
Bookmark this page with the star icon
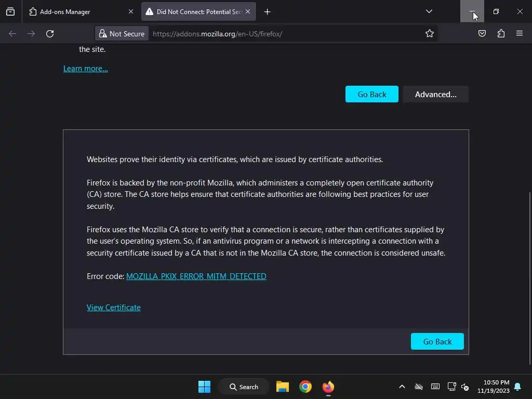tap(430, 33)
